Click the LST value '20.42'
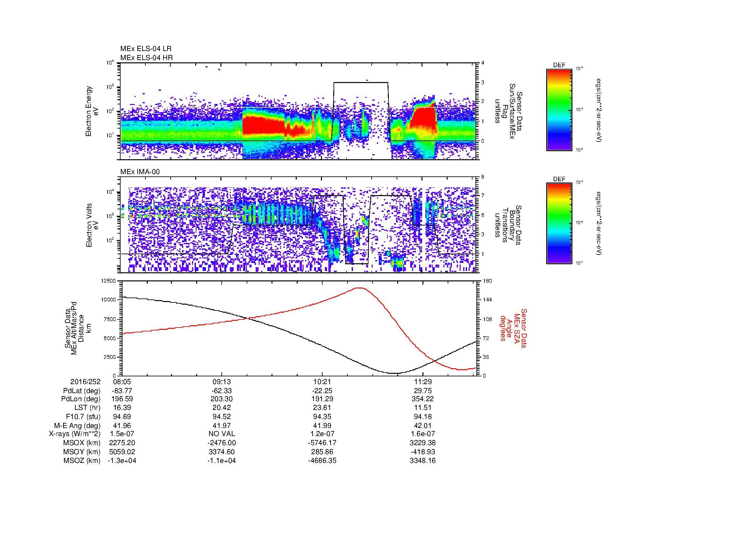Image resolution: width=756 pixels, height=534 pixels. (222, 408)
